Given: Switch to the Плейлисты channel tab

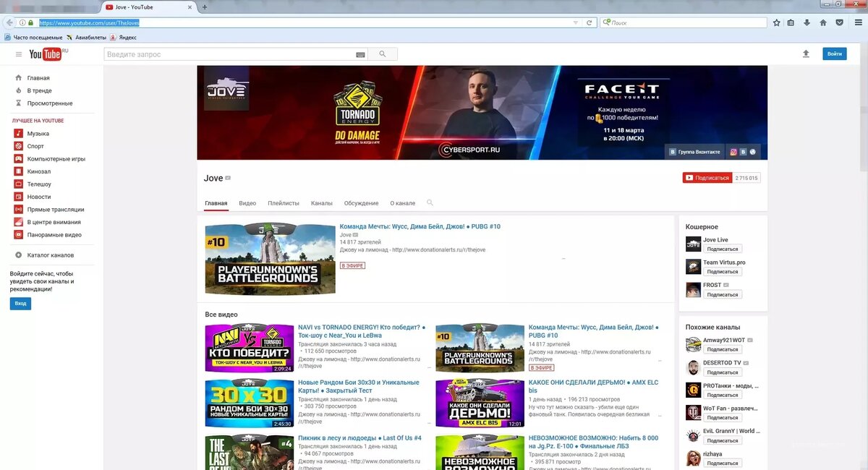Looking at the screenshot, I should click(284, 203).
